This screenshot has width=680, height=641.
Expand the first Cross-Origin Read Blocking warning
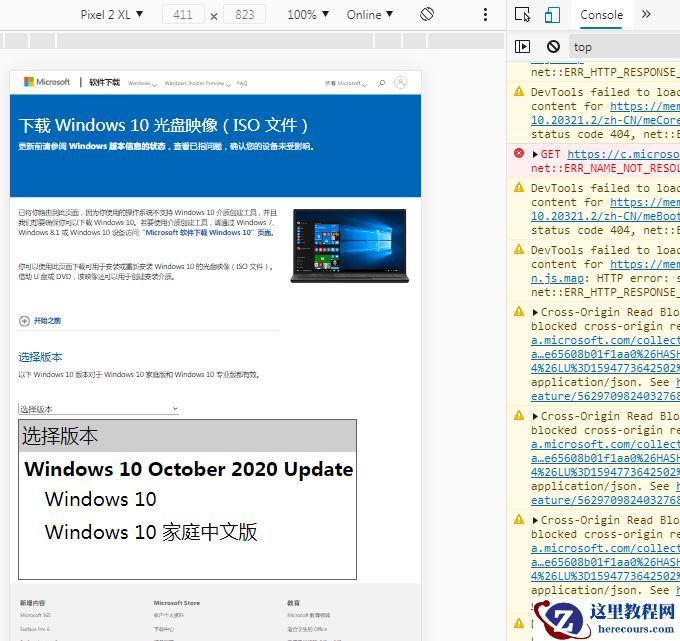[x=535, y=312]
